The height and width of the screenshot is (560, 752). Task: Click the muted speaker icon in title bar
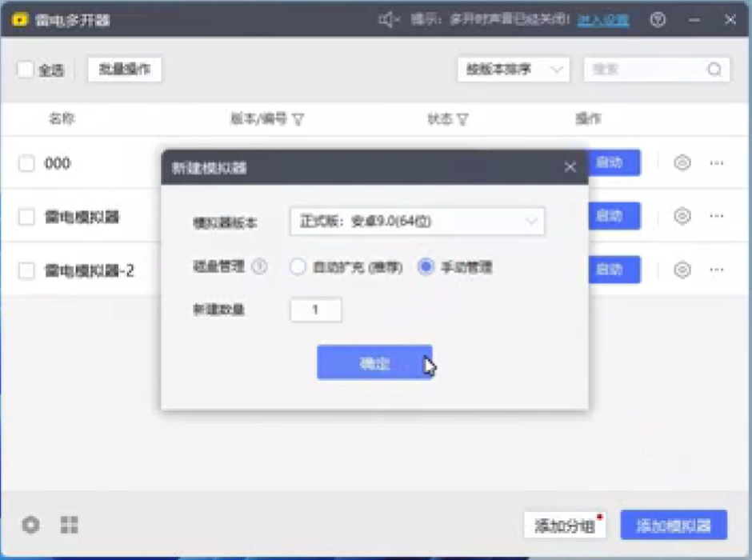[389, 20]
